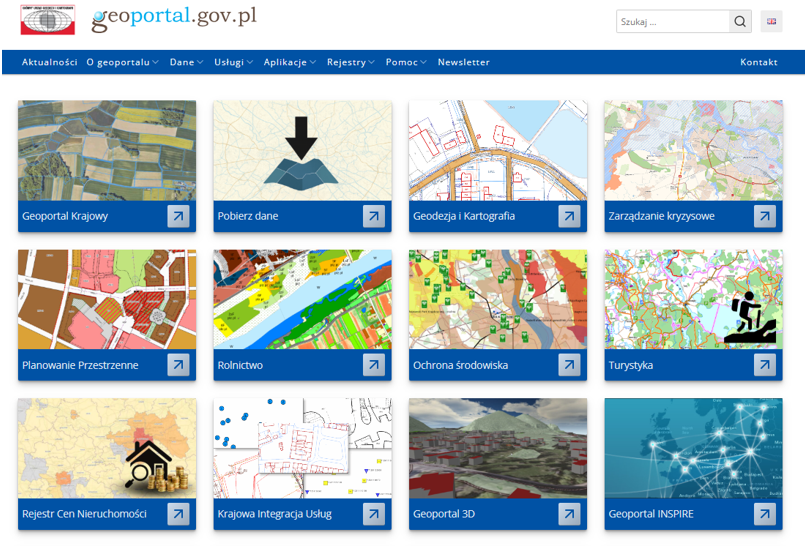Follow the Rolnictwo link text
807x550 pixels.
pyautogui.click(x=240, y=365)
